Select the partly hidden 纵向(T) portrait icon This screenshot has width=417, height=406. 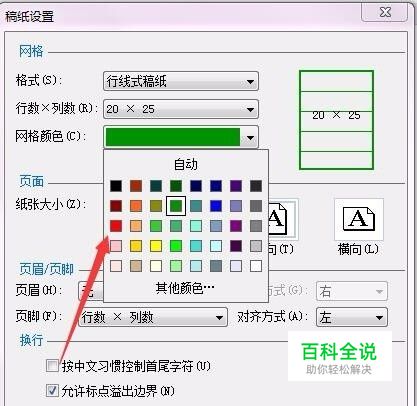[283, 219]
